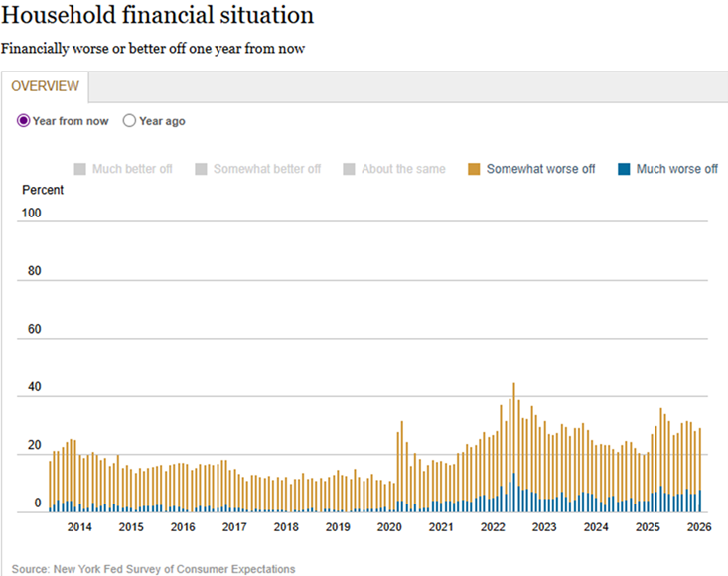728x576 pixels.
Task: Switch to the OVERVIEW tab
Action: [x=45, y=86]
